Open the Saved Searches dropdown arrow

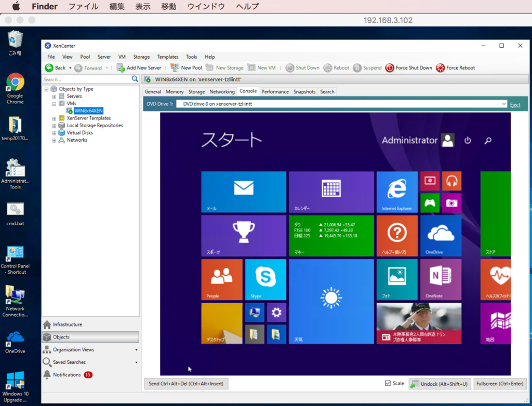click(137, 362)
